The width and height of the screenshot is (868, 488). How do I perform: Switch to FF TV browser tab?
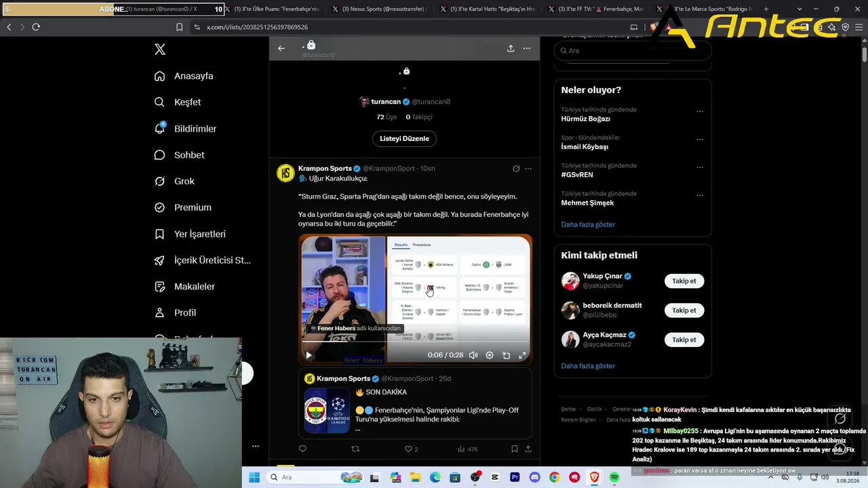597,9
